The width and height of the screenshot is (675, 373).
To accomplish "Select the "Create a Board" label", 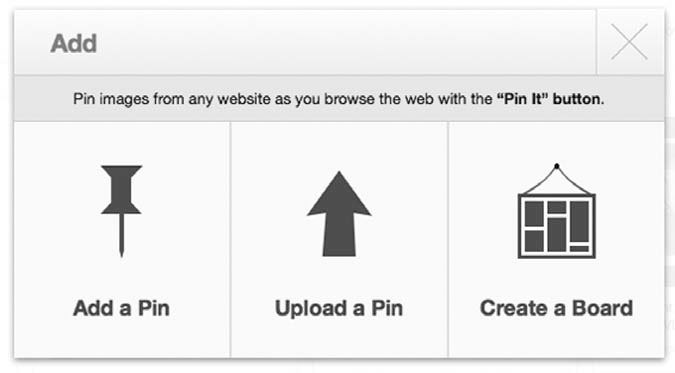I will [557, 308].
